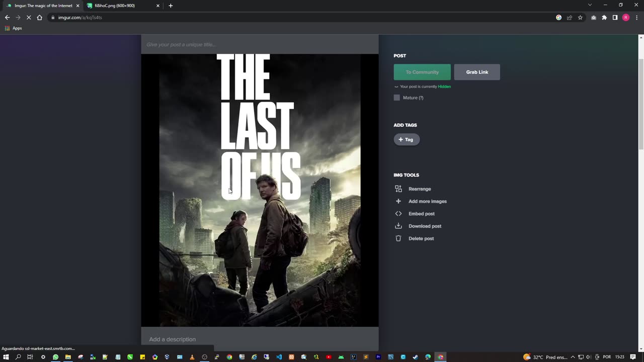Open the profile R avatar
This screenshot has width=644, height=362.
626,18
